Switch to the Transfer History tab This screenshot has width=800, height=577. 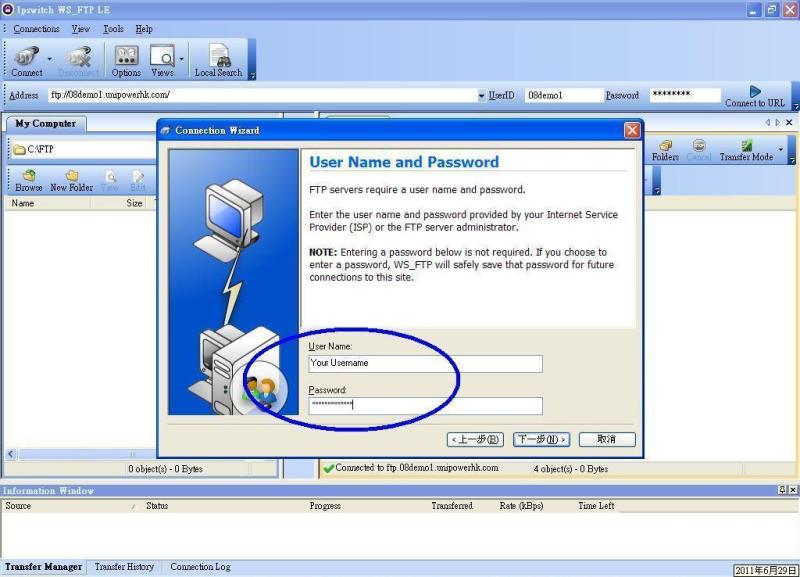point(124,567)
